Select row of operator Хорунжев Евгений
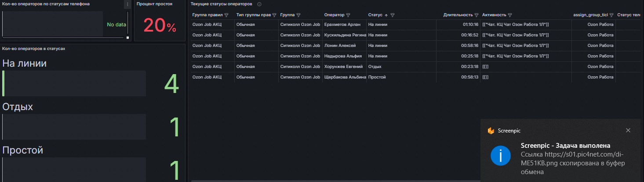 point(415,67)
